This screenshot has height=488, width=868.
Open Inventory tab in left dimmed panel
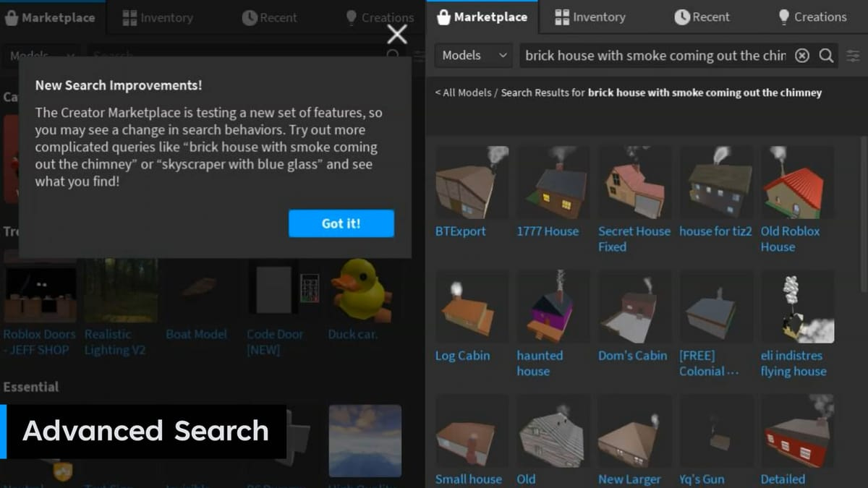click(158, 17)
